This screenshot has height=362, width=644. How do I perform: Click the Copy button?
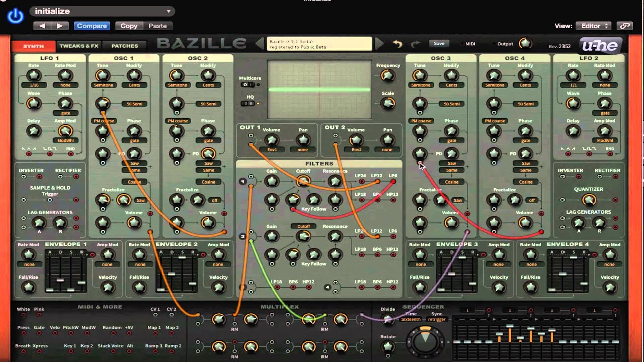(129, 26)
